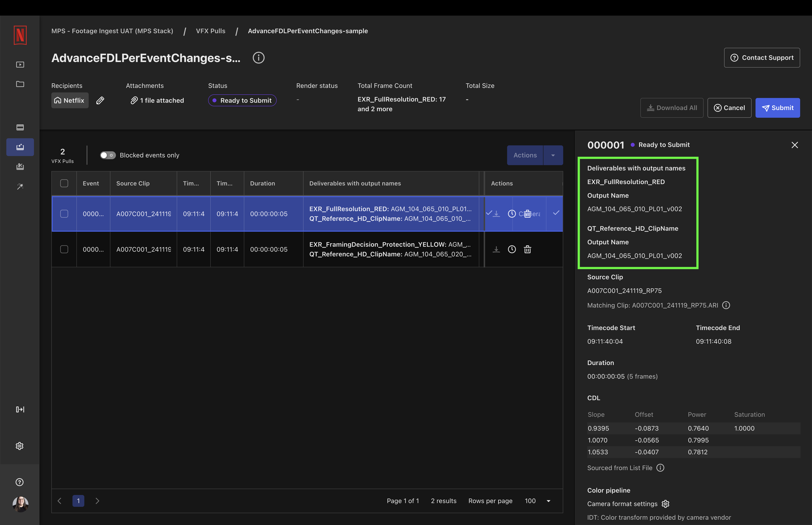Click source clip A007C001_241119_RP75 in panel

pyautogui.click(x=624, y=291)
